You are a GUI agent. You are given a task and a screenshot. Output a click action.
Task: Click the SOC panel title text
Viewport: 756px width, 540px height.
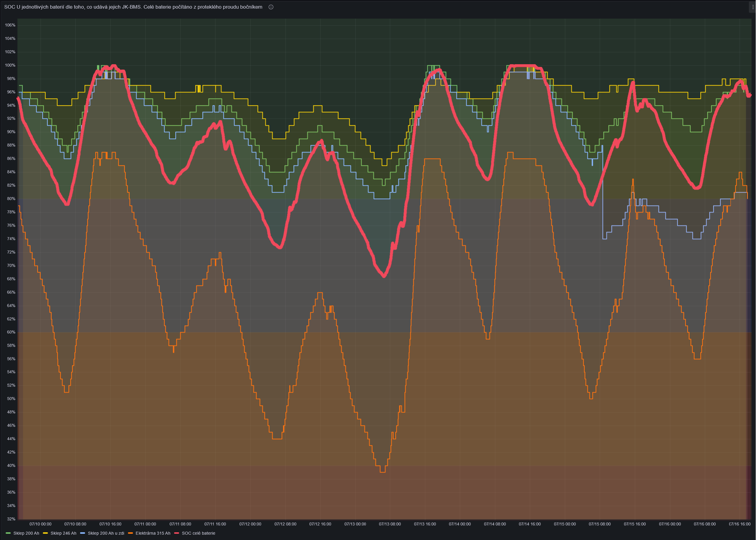[133, 7]
